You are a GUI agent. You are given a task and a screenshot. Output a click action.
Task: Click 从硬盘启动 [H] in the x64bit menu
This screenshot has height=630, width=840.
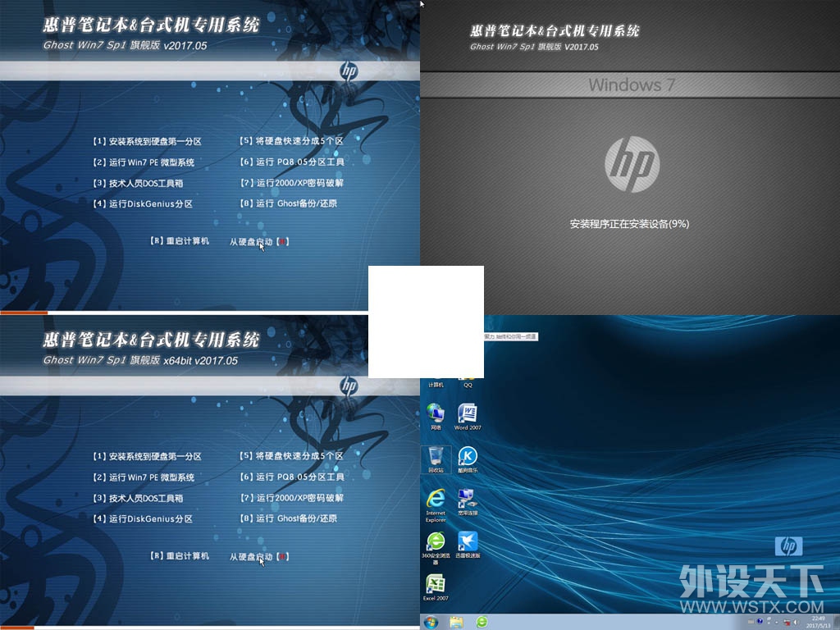(x=259, y=557)
